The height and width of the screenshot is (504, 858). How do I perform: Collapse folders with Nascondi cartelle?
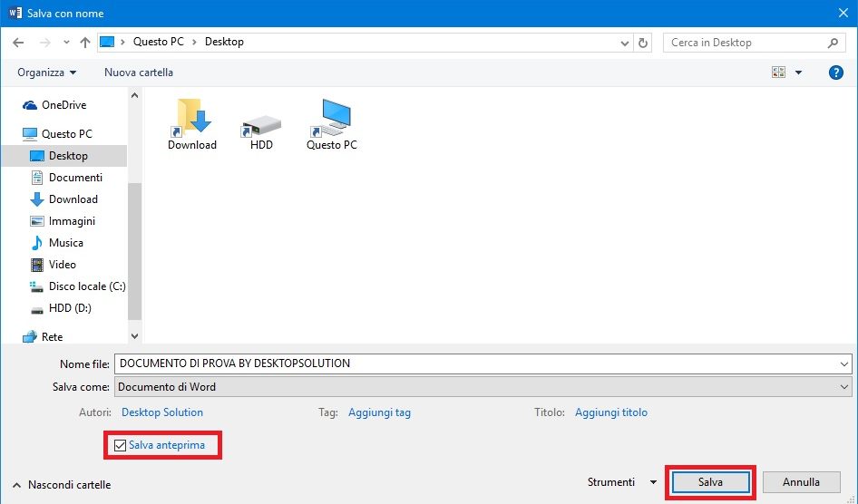point(62,485)
